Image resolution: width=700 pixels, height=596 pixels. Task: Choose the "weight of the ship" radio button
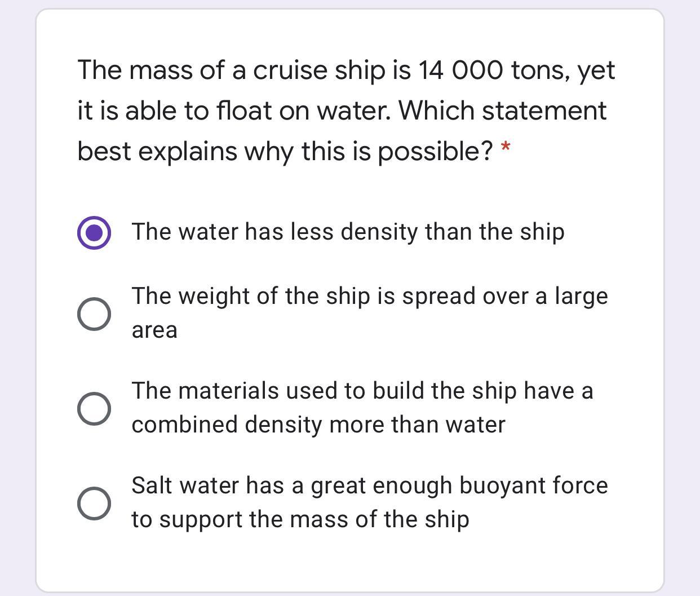point(94,314)
